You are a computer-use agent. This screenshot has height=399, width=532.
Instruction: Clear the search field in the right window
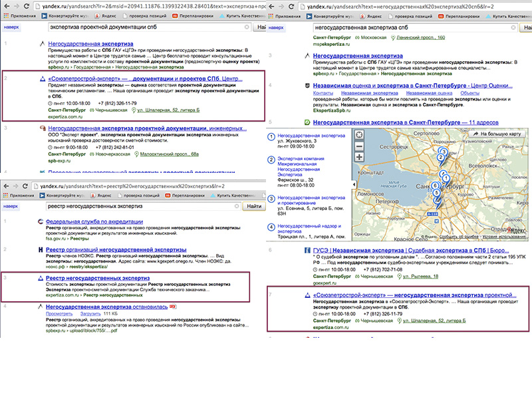(x=513, y=27)
